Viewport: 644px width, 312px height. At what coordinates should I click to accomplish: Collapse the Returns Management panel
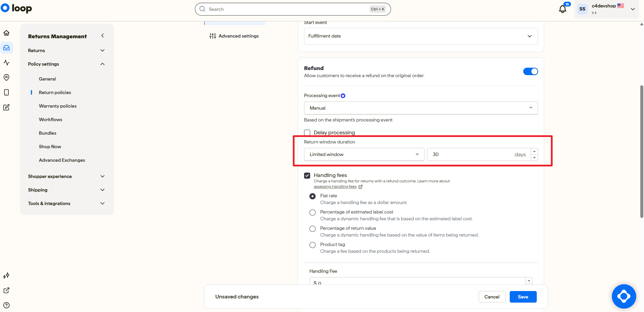(x=102, y=36)
